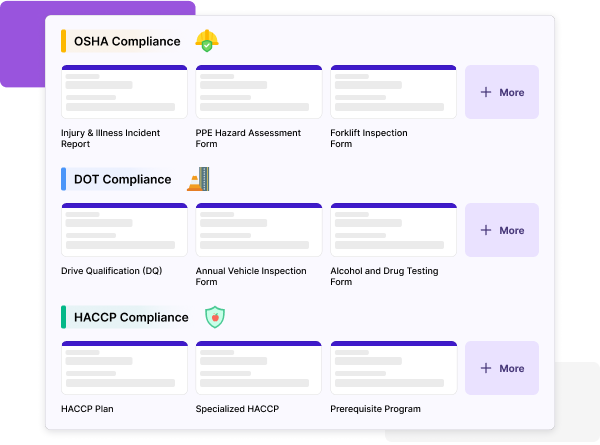Open the Injury & Illness Incident Report thumbnail
This screenshot has height=445, width=600.
point(124,92)
